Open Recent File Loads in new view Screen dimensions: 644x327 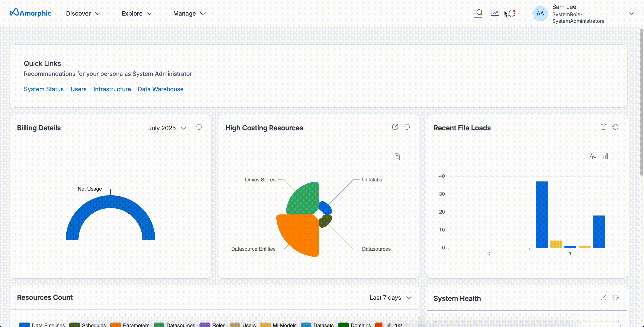pos(603,127)
